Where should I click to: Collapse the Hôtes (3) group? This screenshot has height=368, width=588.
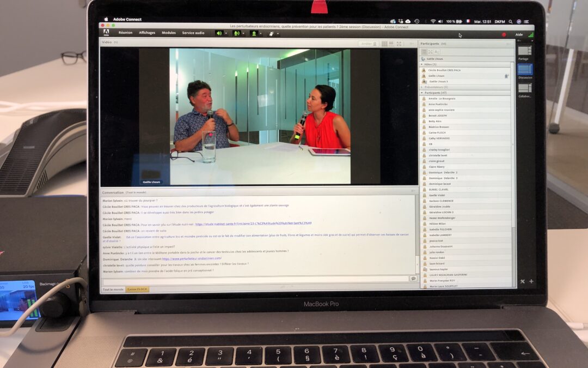(421, 64)
